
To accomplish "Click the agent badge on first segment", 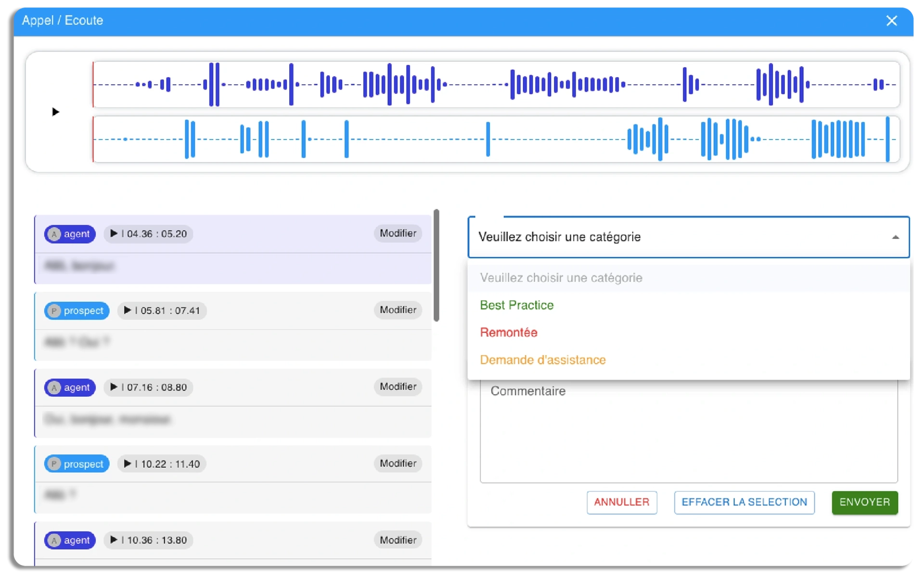I will (70, 234).
